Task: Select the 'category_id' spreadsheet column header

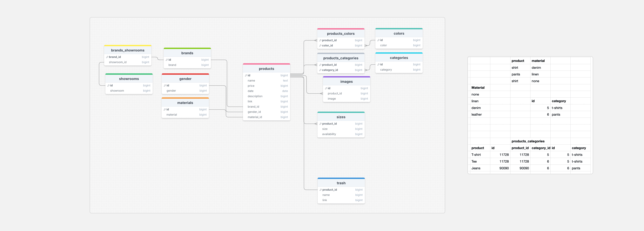Action: click(x=540, y=148)
